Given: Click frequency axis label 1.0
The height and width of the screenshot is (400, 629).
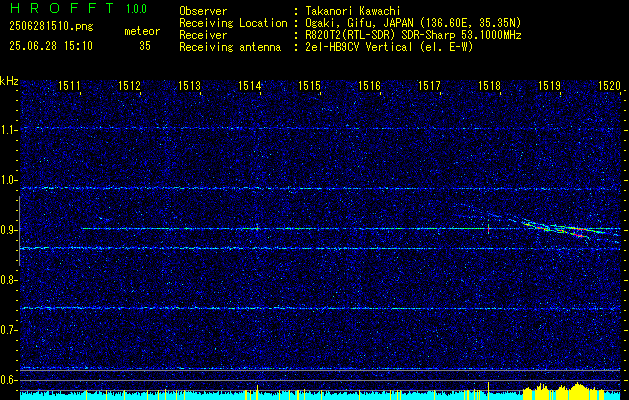Looking at the screenshot, I should click(9, 181).
